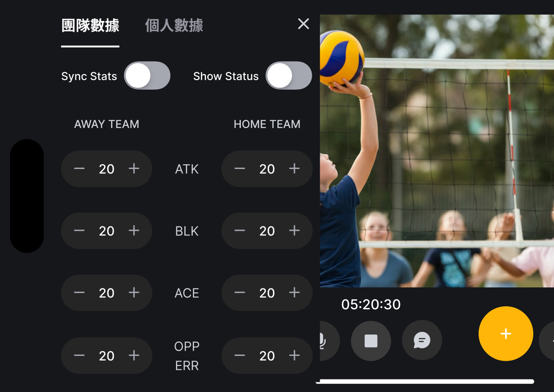Increase Away Team OPP ERR count
The height and width of the screenshot is (392, 554).
[x=134, y=355]
